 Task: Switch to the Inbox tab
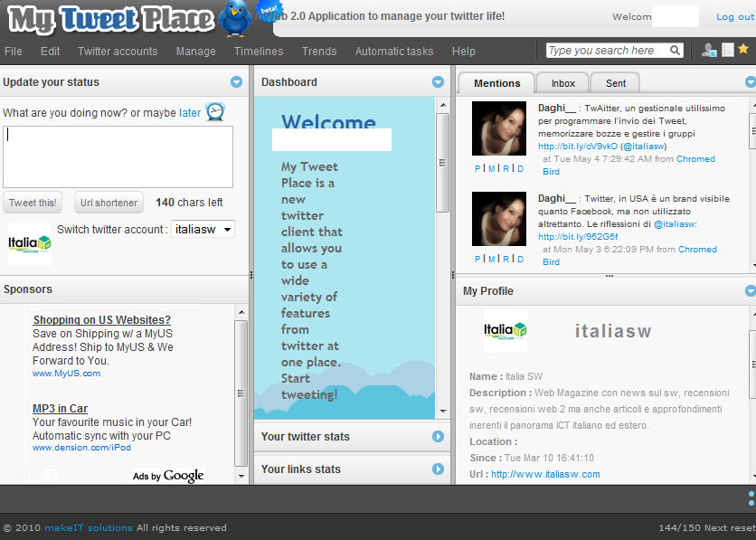562,83
